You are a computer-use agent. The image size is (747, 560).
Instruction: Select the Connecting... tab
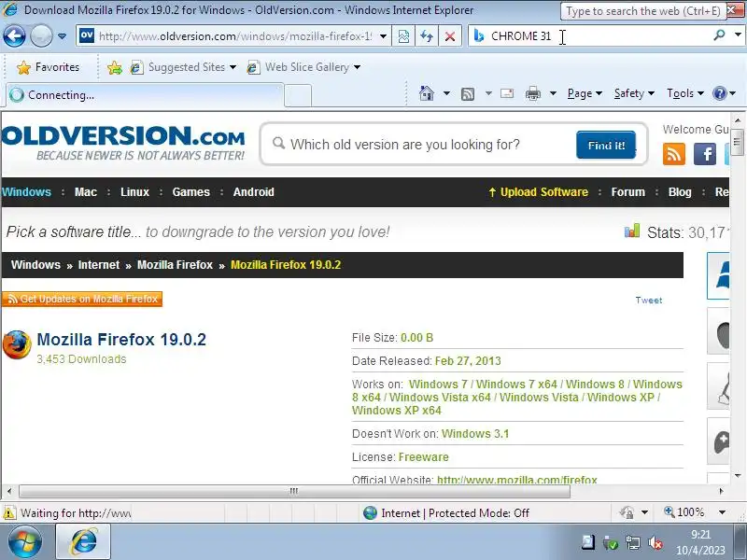pyautogui.click(x=145, y=95)
